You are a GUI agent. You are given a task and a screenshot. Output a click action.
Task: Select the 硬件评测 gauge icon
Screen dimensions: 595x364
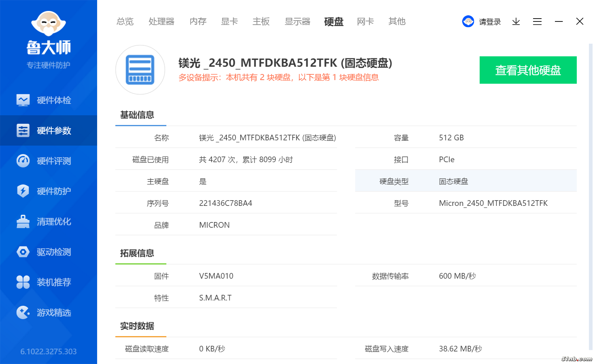click(x=23, y=161)
